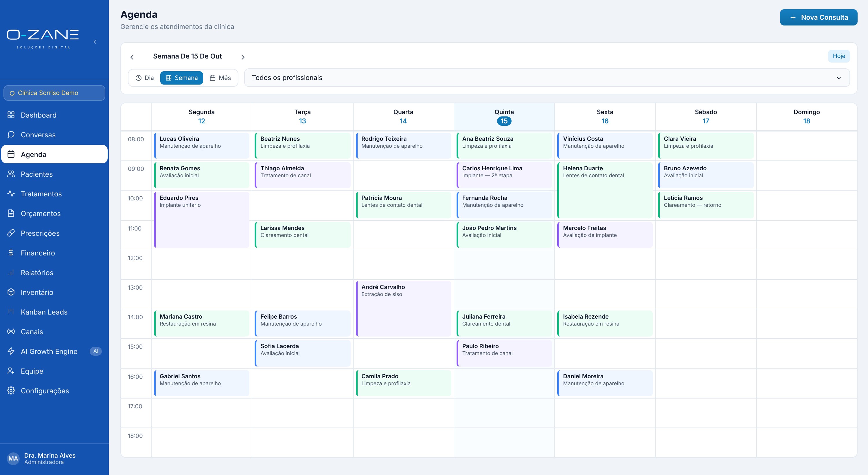This screenshot has height=475, width=868.
Task: Switch to the Dia view
Action: (145, 78)
